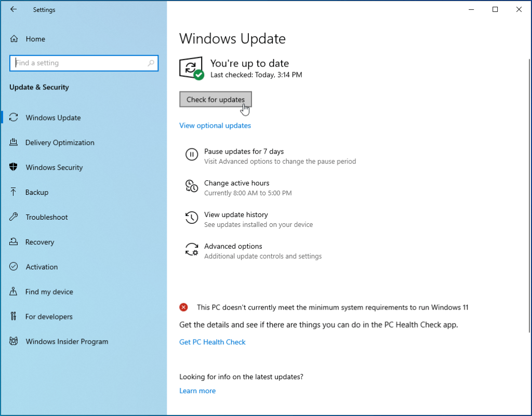The height and width of the screenshot is (416, 532).
Task: Open the Home navigation entry
Action: (x=35, y=39)
